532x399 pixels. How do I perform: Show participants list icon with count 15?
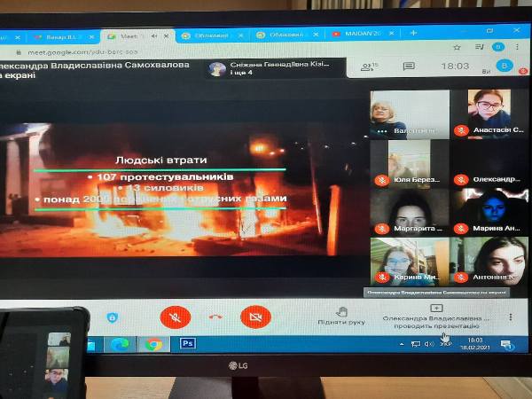click(369, 66)
